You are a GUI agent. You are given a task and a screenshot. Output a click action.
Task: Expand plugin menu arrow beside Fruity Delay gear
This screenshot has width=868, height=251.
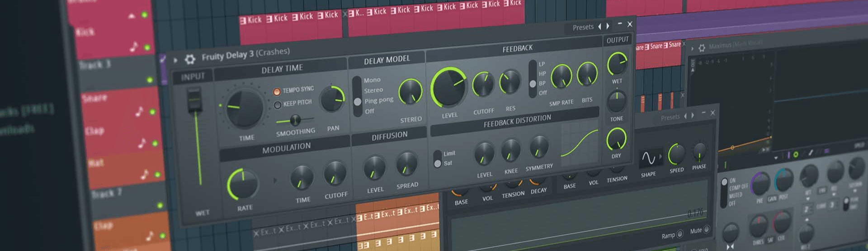(x=175, y=60)
